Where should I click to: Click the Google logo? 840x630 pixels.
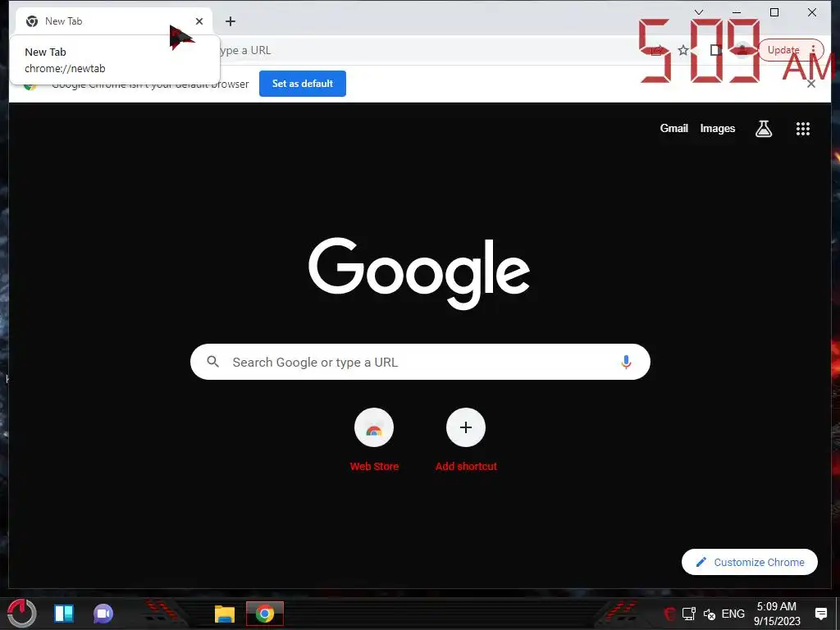(419, 273)
